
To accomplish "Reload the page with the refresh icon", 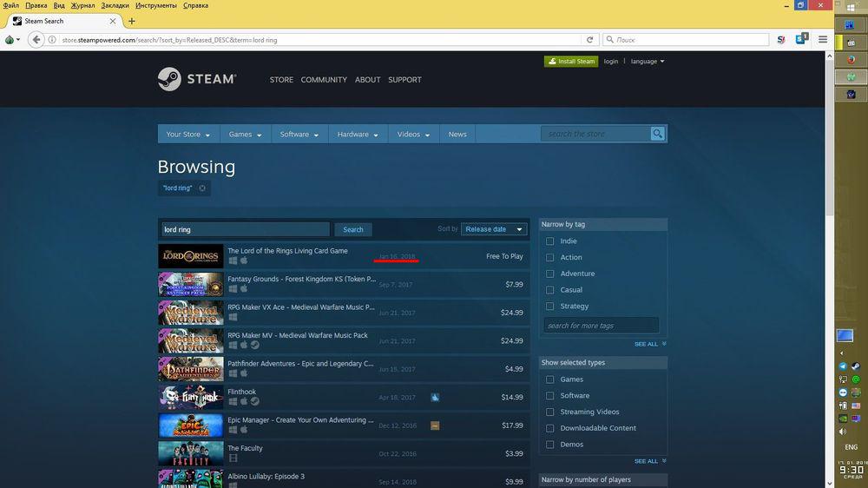I will click(590, 40).
